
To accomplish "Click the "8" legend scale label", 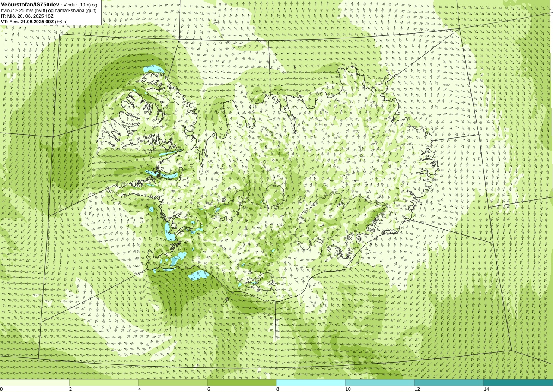I will (277, 389).
